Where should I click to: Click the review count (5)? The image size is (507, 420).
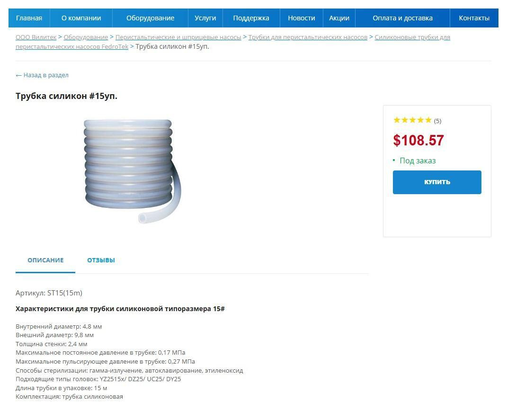437,121
